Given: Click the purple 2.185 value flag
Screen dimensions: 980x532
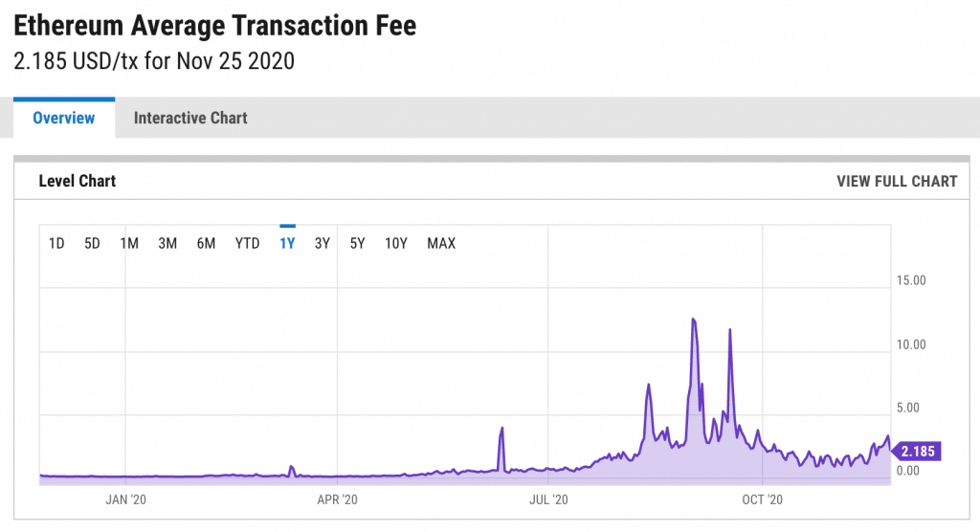Looking at the screenshot, I should [918, 452].
